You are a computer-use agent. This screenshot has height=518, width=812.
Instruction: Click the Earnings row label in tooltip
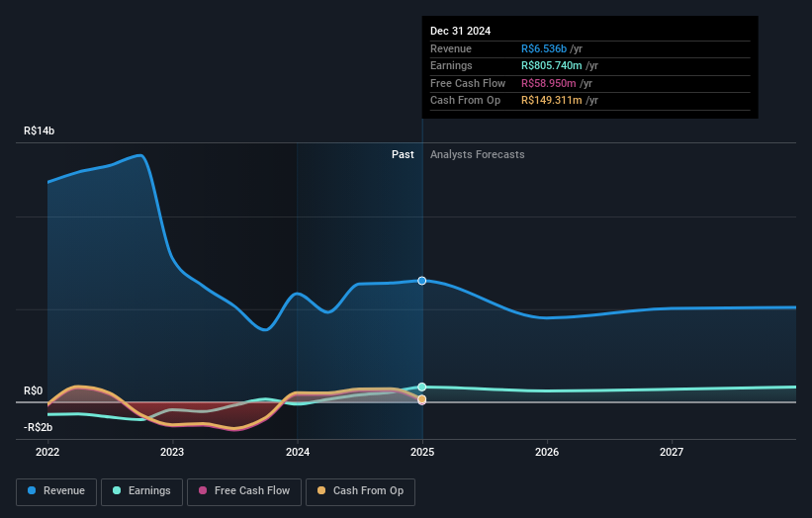pyautogui.click(x=451, y=65)
